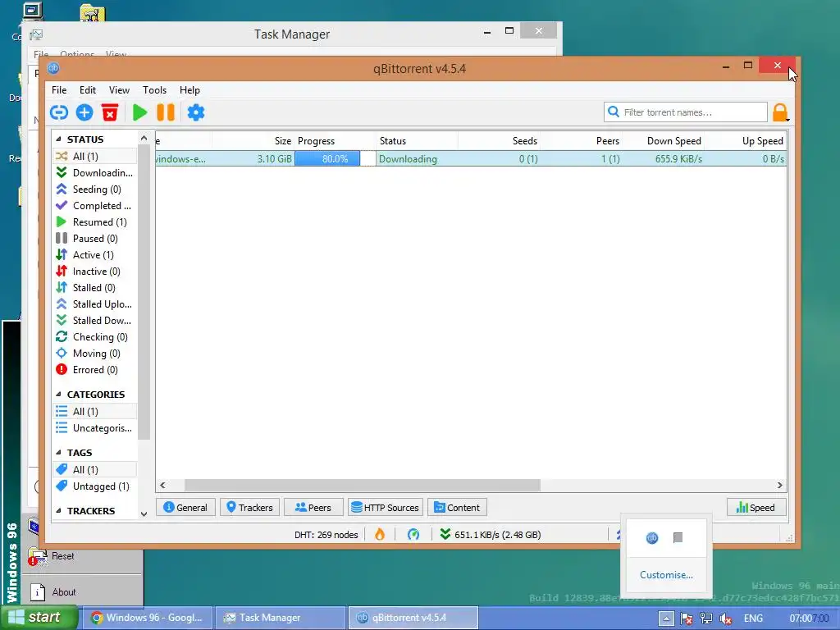The image size is (840, 630).
Task: Switch to the General tab
Action: click(185, 507)
